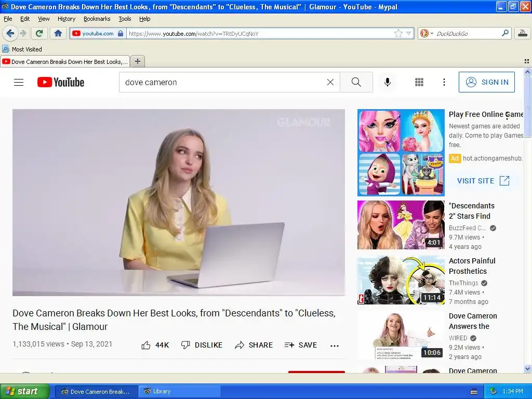Click the vertical scrollbar thumb
Screen dimensions: 532x399
pyautogui.click(x=527, y=107)
